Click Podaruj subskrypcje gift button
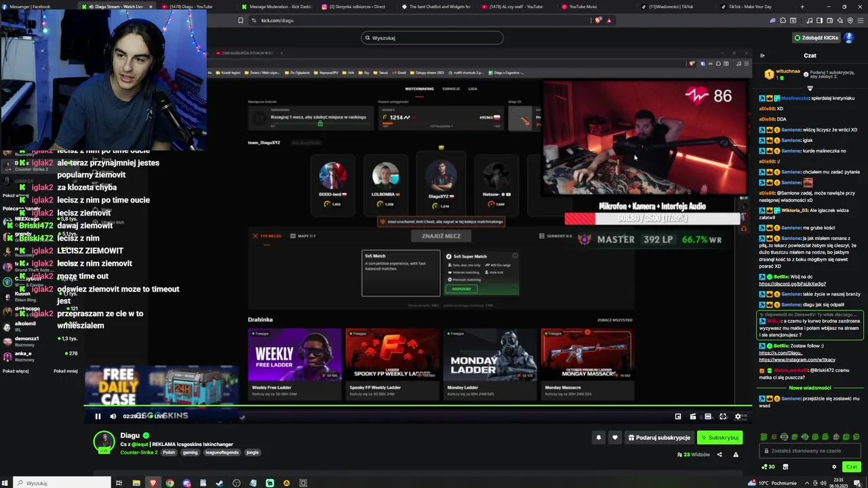Viewport: 868px width, 488px height. pos(659,438)
